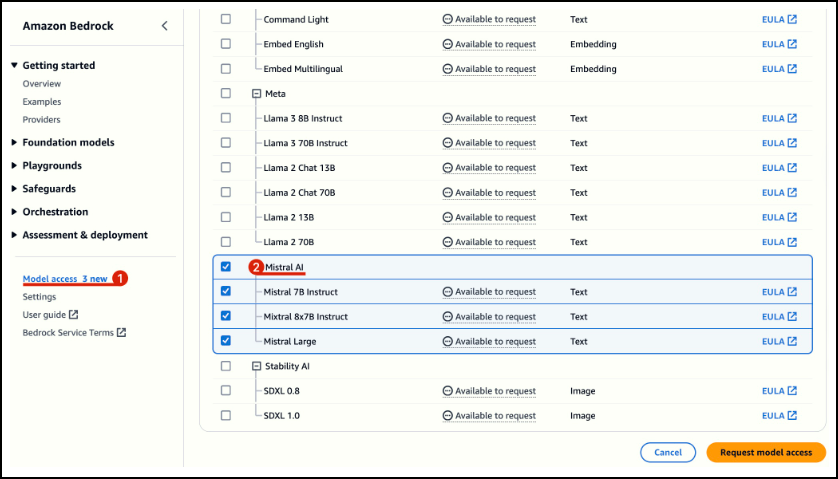Viewport: 838px width, 479px height.
Task: Click the Image modality of SDXL 0.8
Action: [583, 391]
